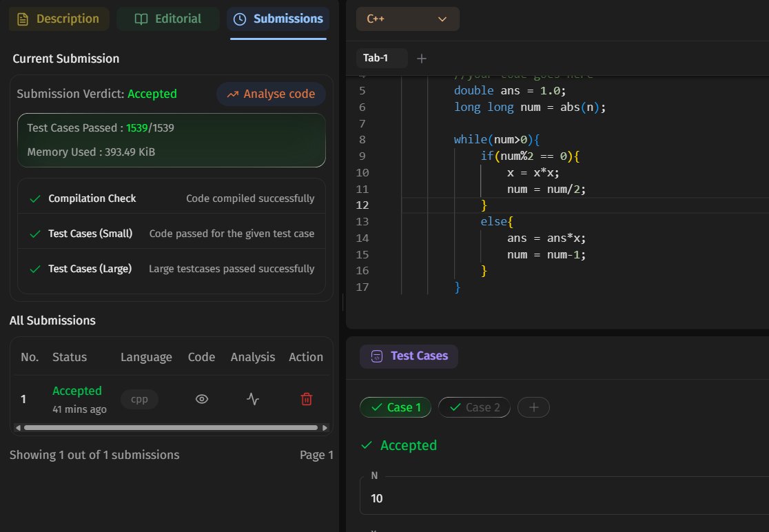View submission code with the eye icon
The image size is (769, 532).
(x=202, y=399)
